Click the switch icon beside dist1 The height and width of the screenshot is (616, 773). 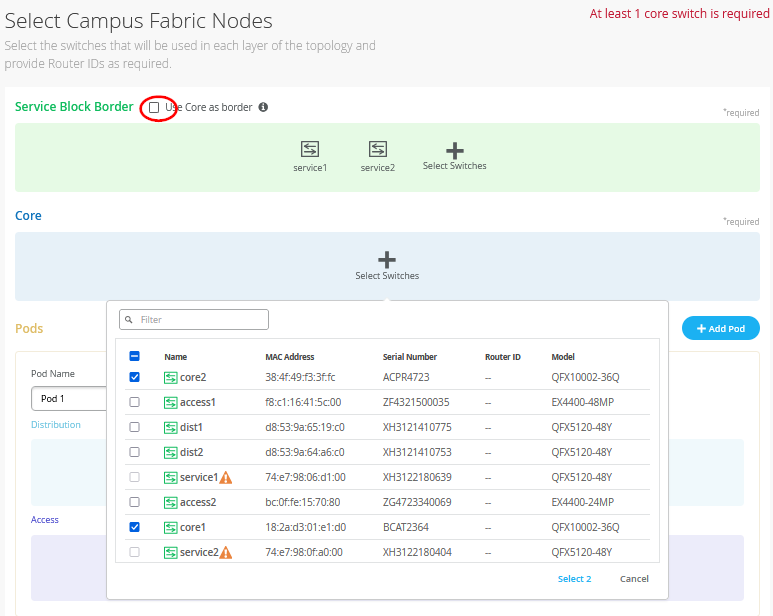(x=171, y=427)
